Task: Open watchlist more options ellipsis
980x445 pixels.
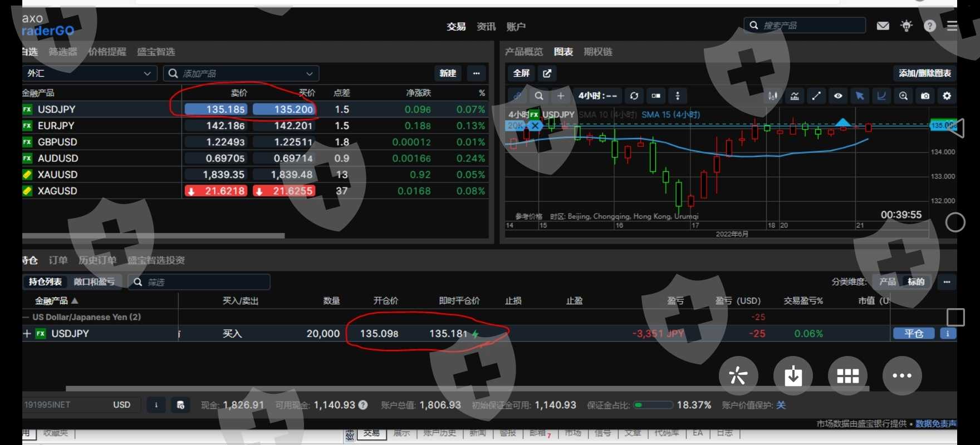Action: click(476, 73)
